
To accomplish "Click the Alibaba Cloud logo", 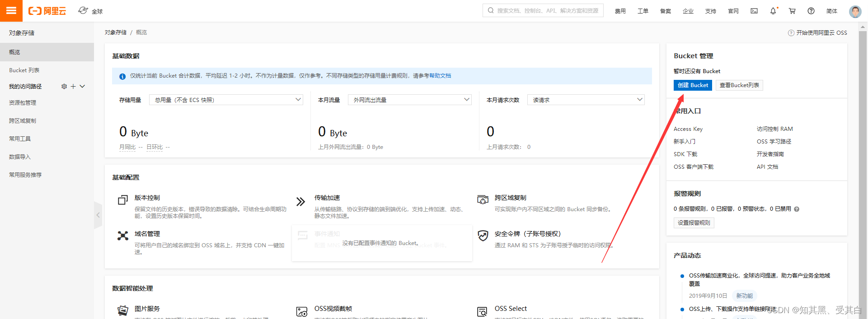I will point(47,11).
